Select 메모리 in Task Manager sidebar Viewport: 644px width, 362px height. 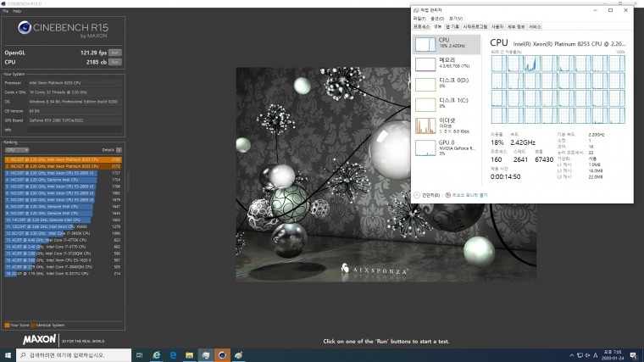click(447, 64)
